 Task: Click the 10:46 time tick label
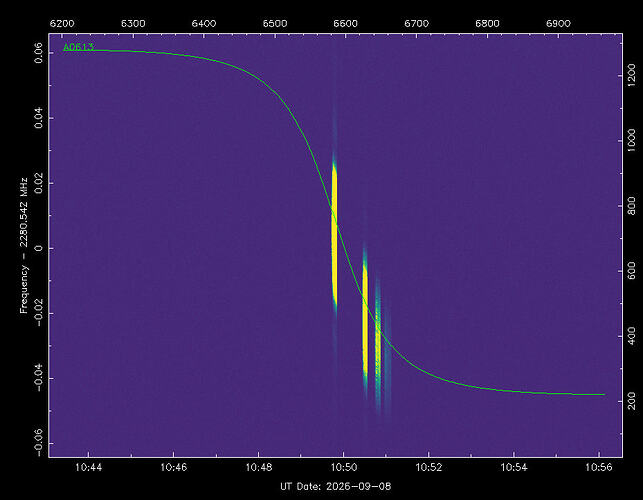173,467
